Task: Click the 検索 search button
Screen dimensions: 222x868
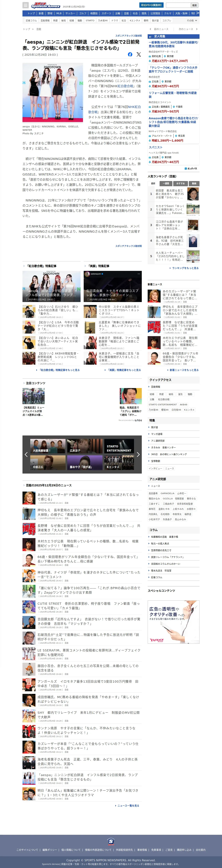Action: [194, 5]
